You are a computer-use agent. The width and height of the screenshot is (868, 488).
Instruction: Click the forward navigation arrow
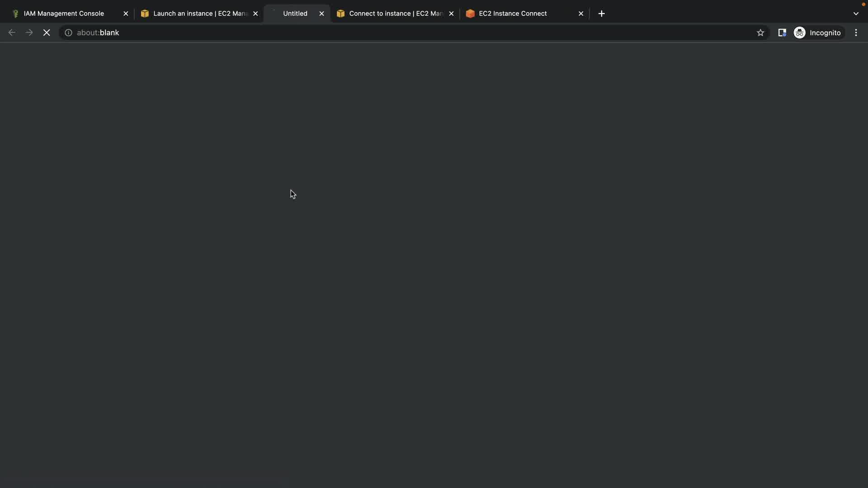(x=29, y=33)
